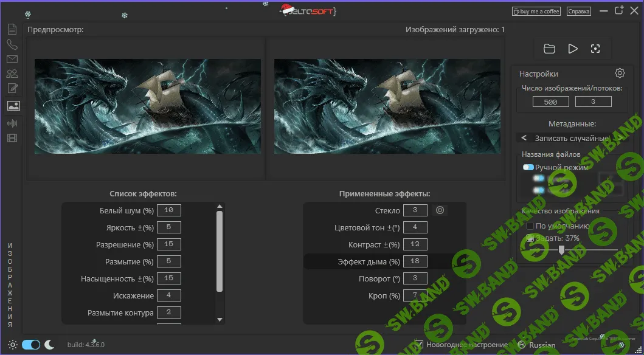This screenshot has height=355, width=644.
Task: Click the Белый шум value field
Action: (x=169, y=210)
